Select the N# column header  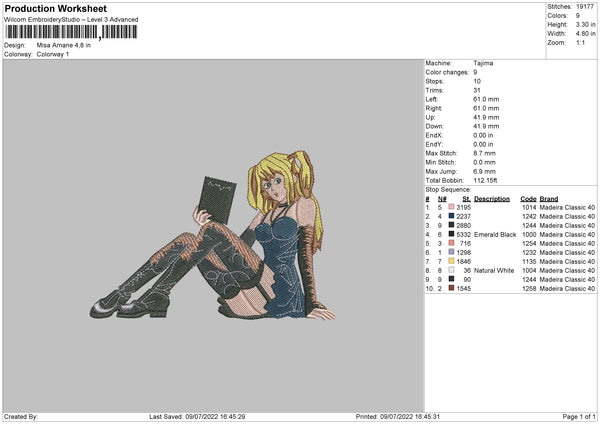coord(442,199)
